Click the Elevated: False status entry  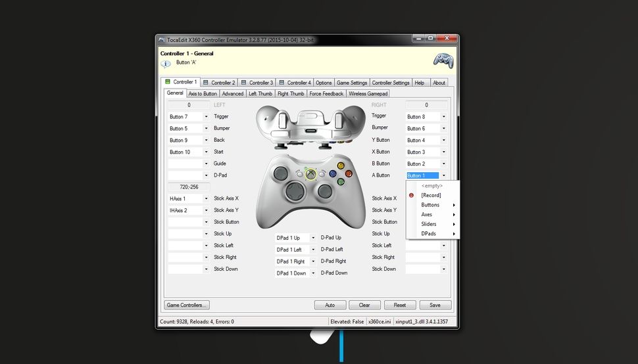point(347,321)
